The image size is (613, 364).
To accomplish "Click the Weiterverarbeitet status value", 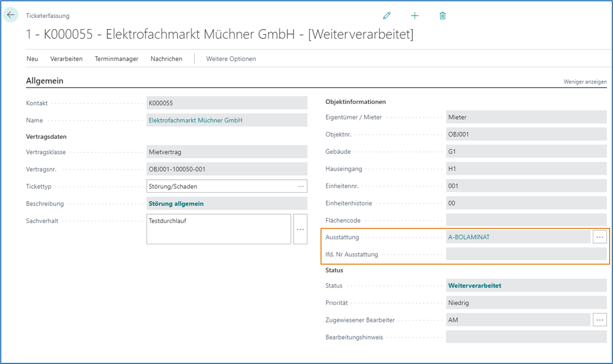I will (475, 285).
